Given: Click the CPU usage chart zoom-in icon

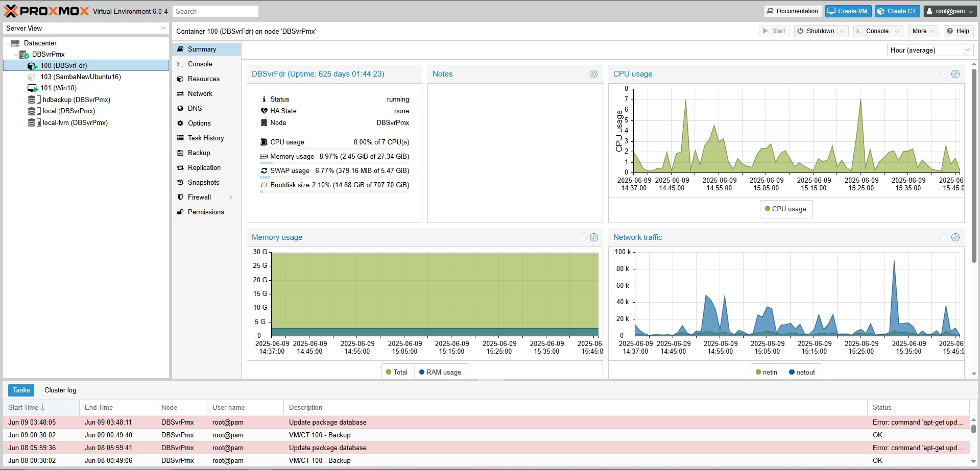Looking at the screenshot, I should 955,74.
